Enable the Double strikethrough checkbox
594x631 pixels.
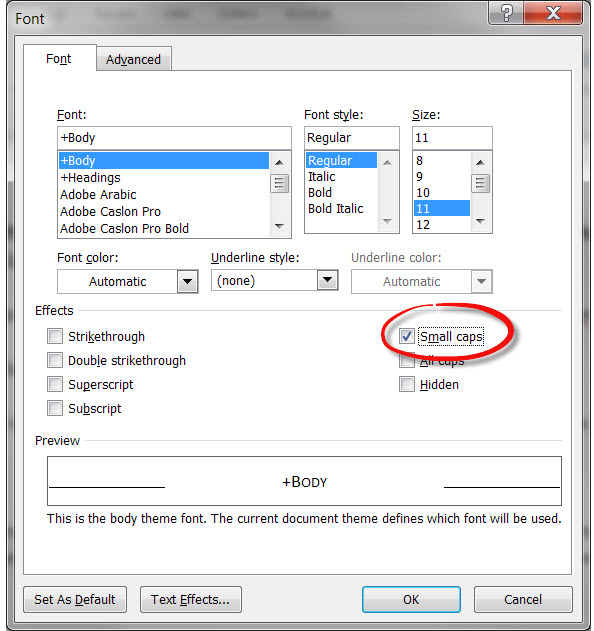click(x=55, y=360)
